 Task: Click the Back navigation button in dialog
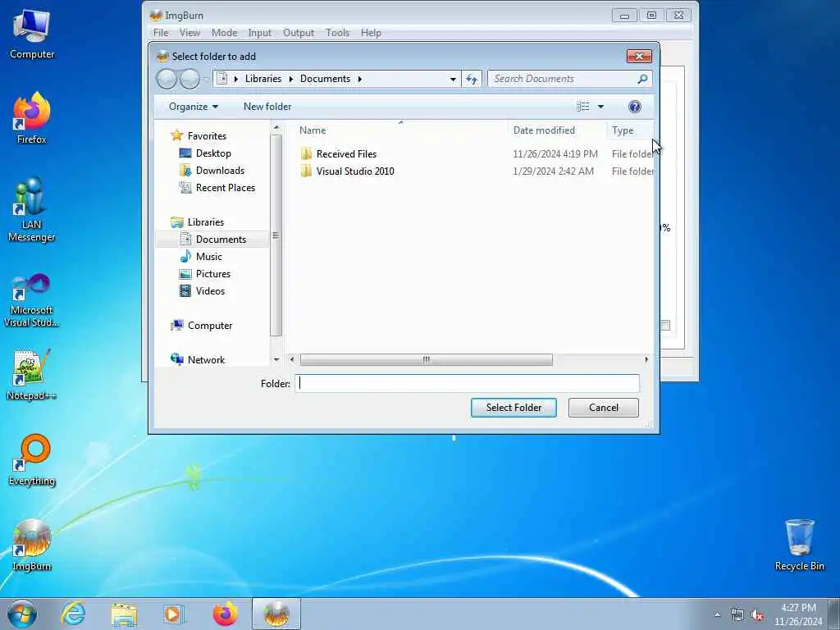click(167, 80)
